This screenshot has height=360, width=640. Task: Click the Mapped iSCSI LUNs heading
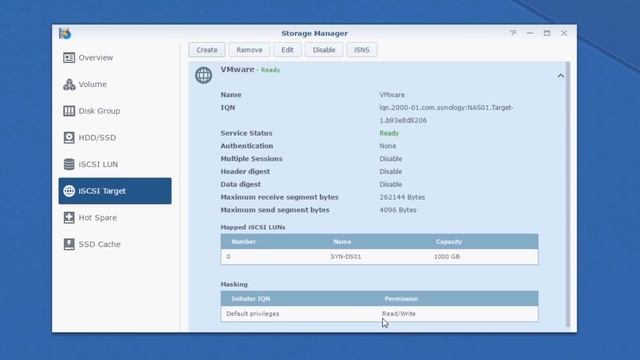pyautogui.click(x=253, y=227)
